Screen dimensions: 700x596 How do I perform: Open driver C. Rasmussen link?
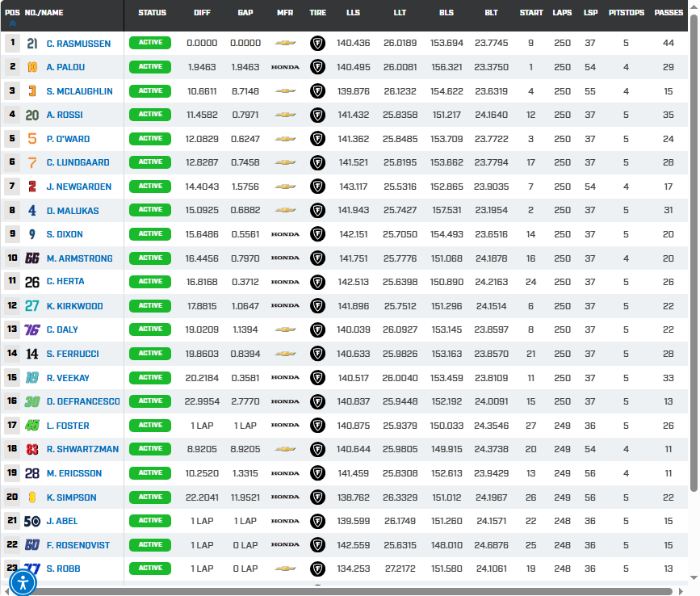[78, 44]
